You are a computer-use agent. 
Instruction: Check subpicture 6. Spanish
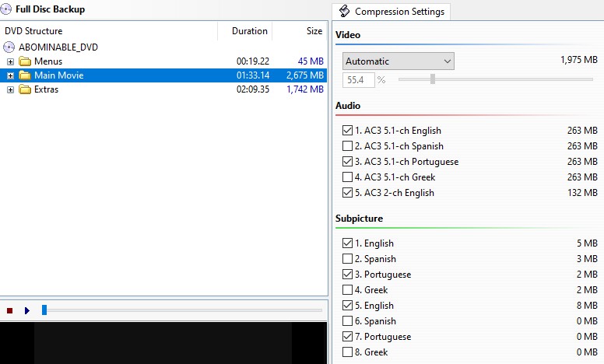point(347,321)
